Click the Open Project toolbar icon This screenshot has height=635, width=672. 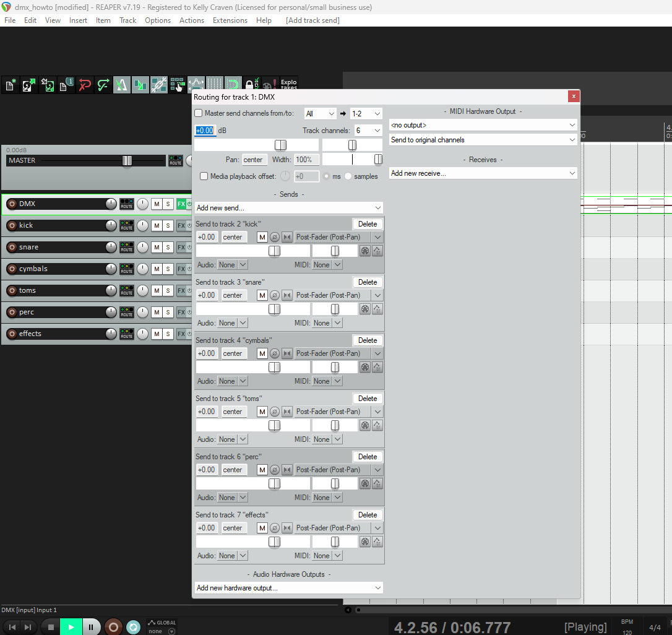point(29,85)
